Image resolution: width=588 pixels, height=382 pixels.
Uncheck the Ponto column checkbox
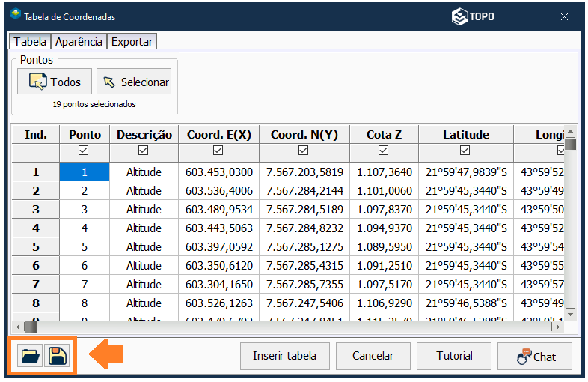coord(85,151)
